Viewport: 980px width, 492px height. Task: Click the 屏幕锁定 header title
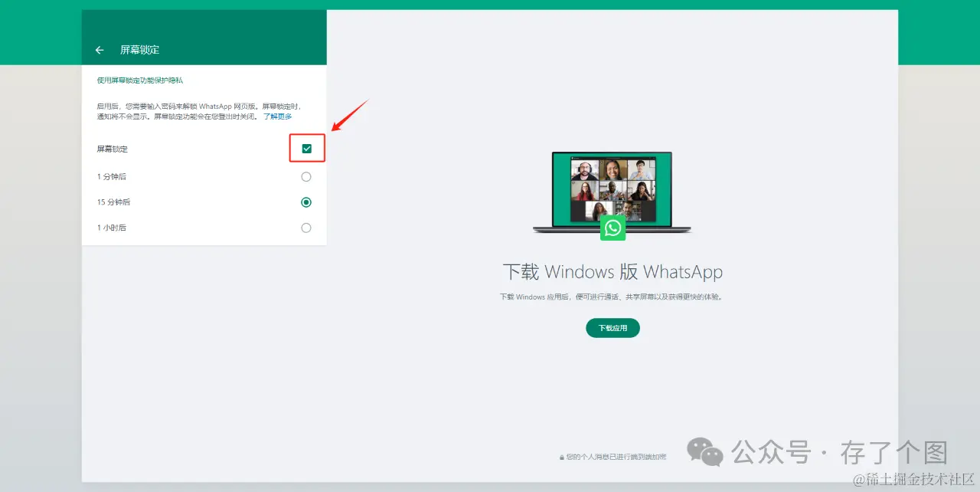(139, 50)
